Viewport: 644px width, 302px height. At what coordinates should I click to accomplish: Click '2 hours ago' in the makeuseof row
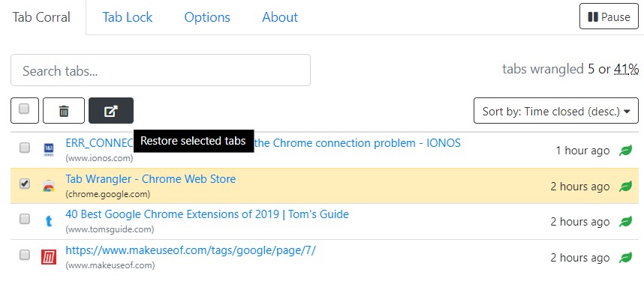click(x=580, y=258)
